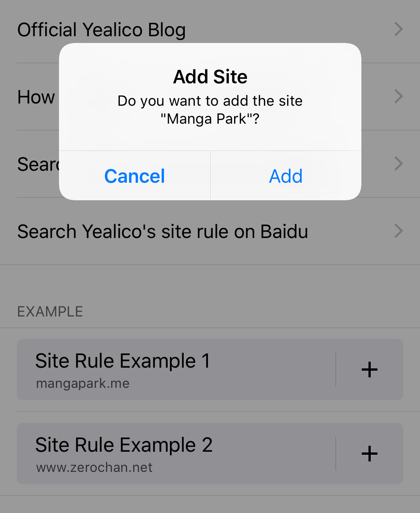Tap the plus icon for Site Rule Example 2
This screenshot has width=420, height=513.
[x=369, y=454]
